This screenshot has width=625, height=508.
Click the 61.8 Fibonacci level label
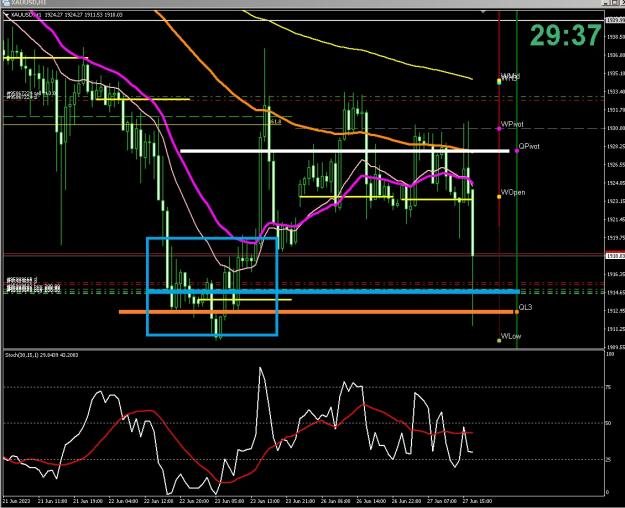click(275, 122)
